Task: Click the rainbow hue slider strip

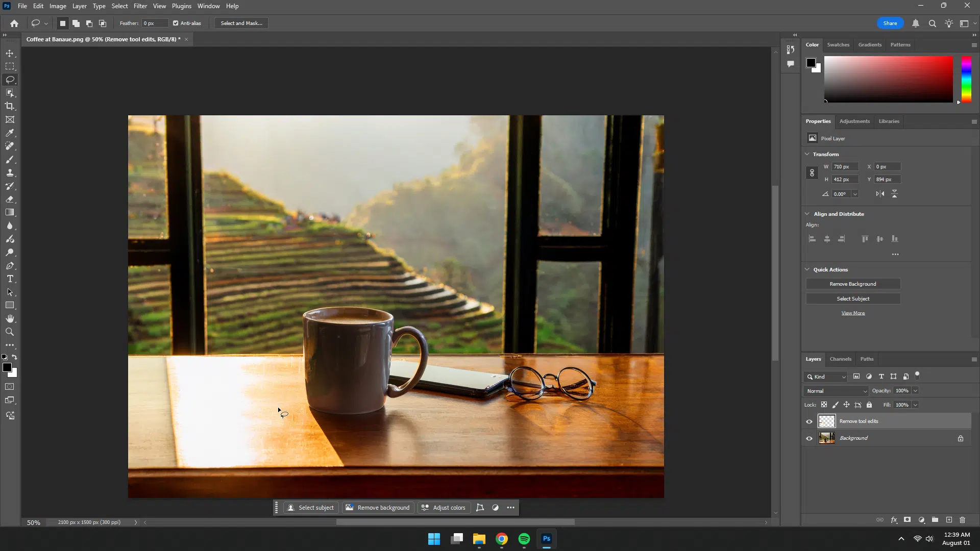Action: (966, 79)
